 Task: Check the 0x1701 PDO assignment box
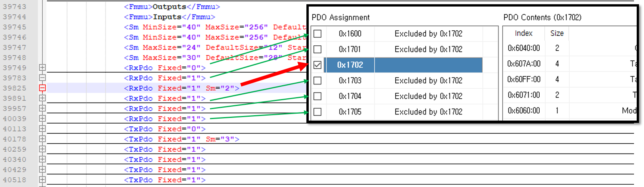pyautogui.click(x=318, y=50)
